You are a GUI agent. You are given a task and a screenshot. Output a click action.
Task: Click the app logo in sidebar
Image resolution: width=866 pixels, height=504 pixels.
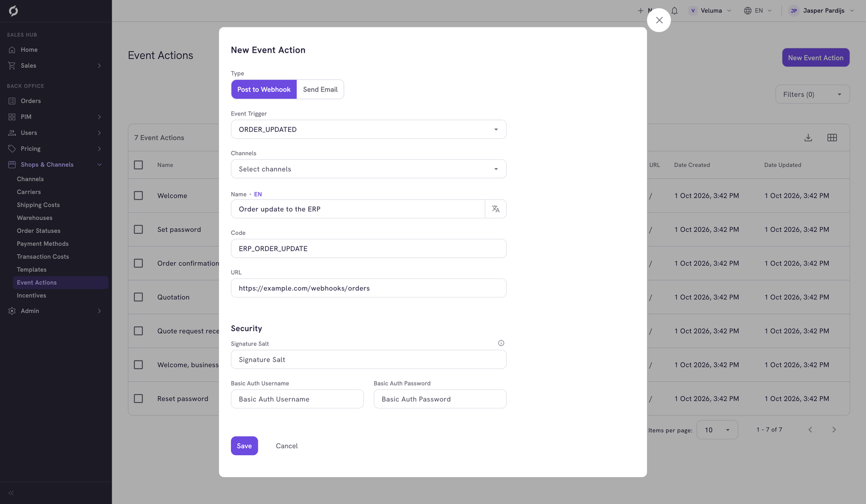13,11
